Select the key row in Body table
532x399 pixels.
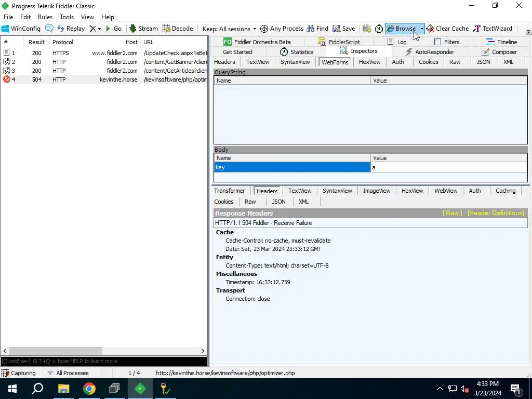coord(370,167)
